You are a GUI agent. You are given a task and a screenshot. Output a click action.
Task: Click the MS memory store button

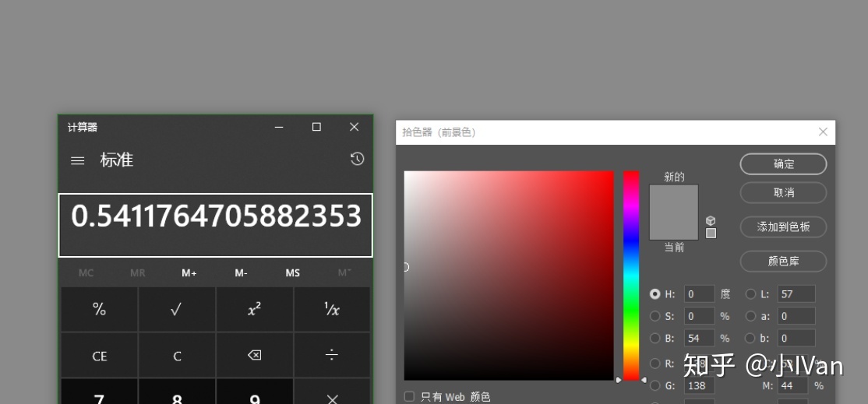(292, 273)
